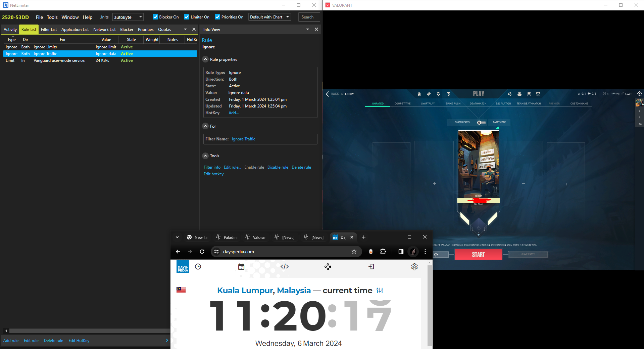
Task: Click NetLimiter Search field
Action: [x=309, y=17]
